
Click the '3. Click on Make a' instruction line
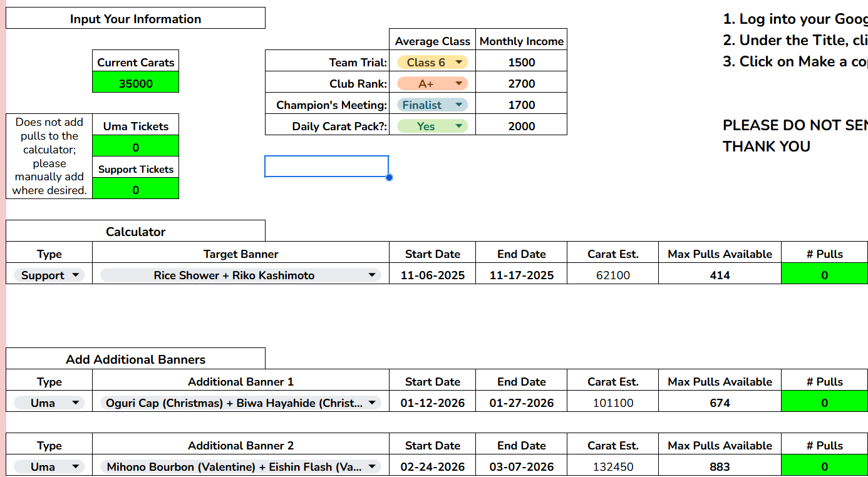(x=795, y=61)
